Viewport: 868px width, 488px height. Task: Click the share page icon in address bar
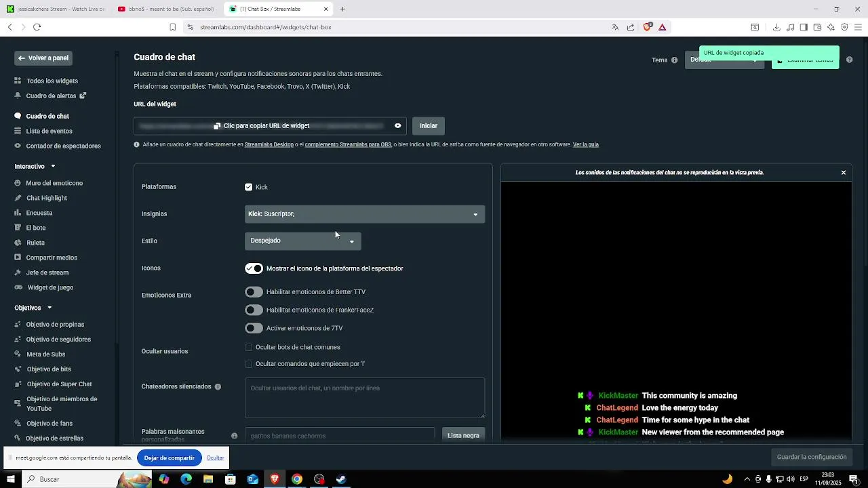point(631,27)
